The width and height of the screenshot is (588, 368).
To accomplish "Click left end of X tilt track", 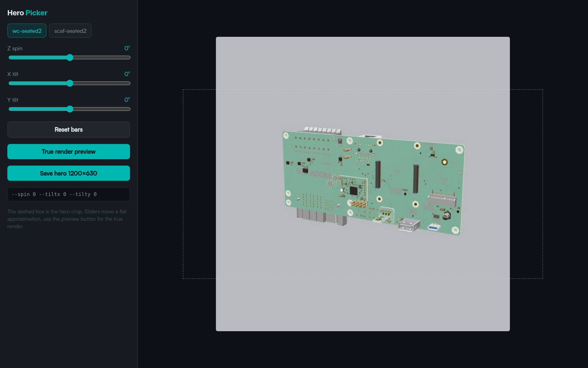I will pos(10,83).
